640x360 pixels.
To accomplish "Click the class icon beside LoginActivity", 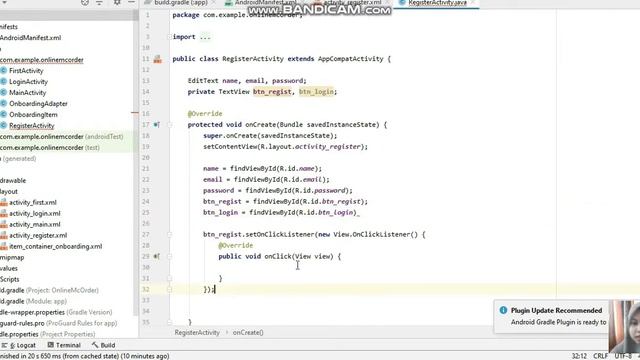I will click(4, 82).
